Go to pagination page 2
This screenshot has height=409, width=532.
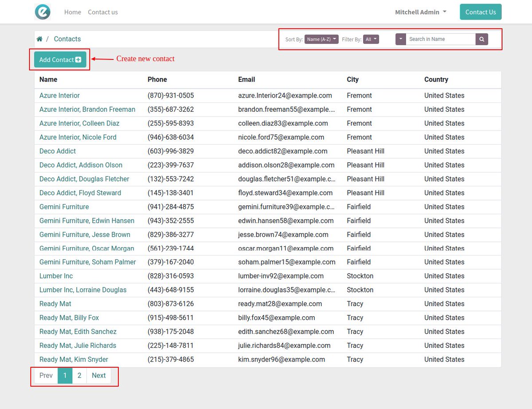[79, 375]
